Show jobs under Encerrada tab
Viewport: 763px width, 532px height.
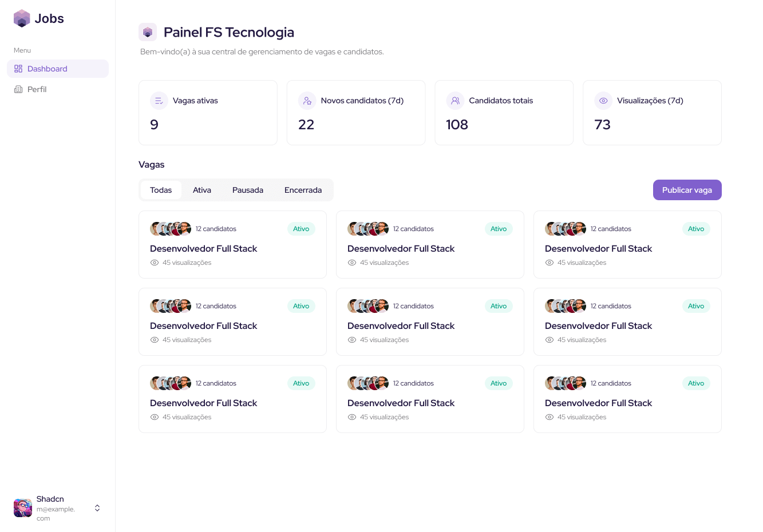(303, 190)
